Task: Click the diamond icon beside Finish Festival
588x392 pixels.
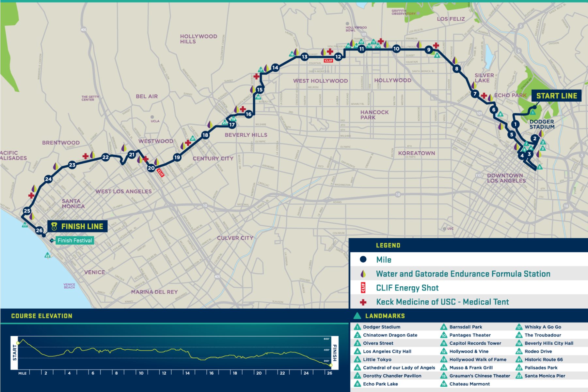Action: pos(52,240)
